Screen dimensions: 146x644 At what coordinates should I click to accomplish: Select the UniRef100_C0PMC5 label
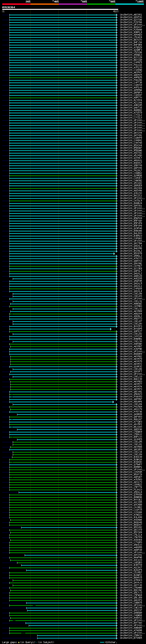click(x=131, y=63)
